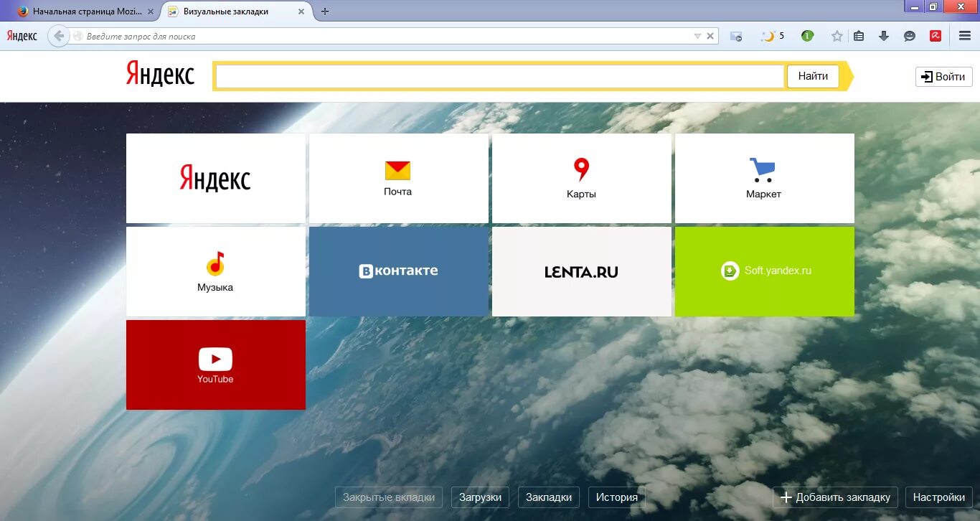Open the История button in the bottom bar
The width and height of the screenshot is (980, 521).
point(617,497)
